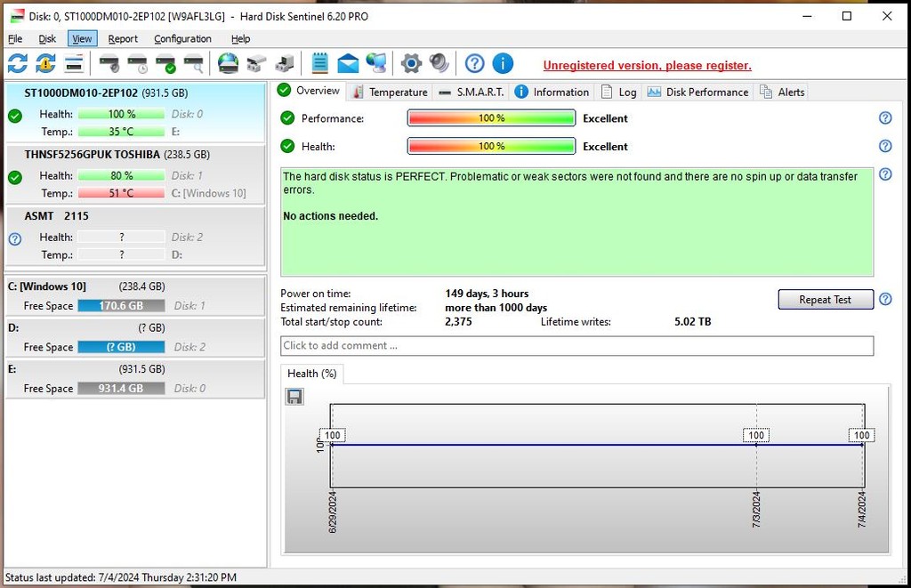911x588 pixels.
Task: Click the refresh icon with warning sign
Action: pos(45,63)
